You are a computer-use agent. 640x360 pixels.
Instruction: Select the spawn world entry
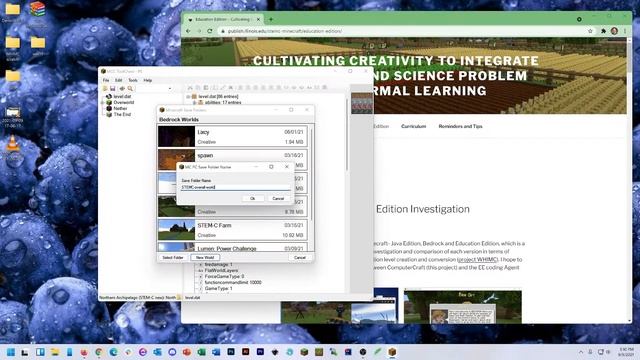[x=232, y=159]
